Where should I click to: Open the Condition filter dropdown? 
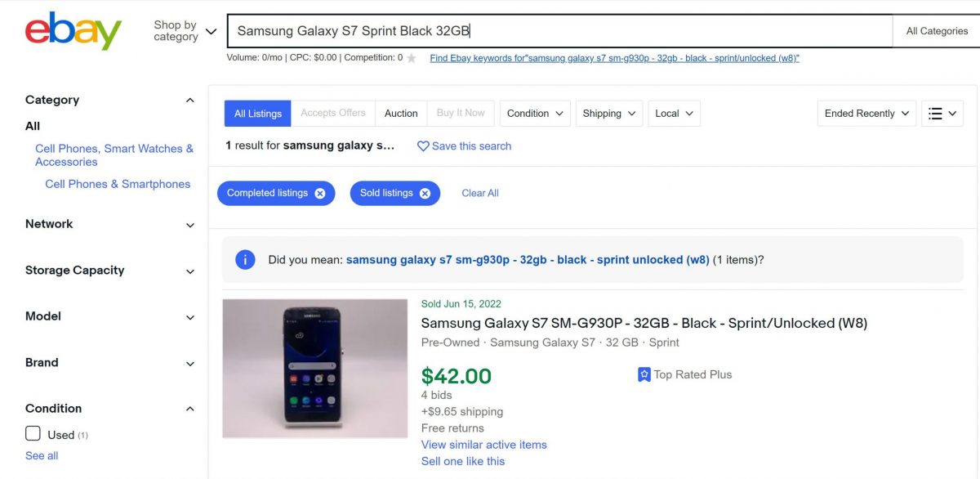[x=534, y=113]
